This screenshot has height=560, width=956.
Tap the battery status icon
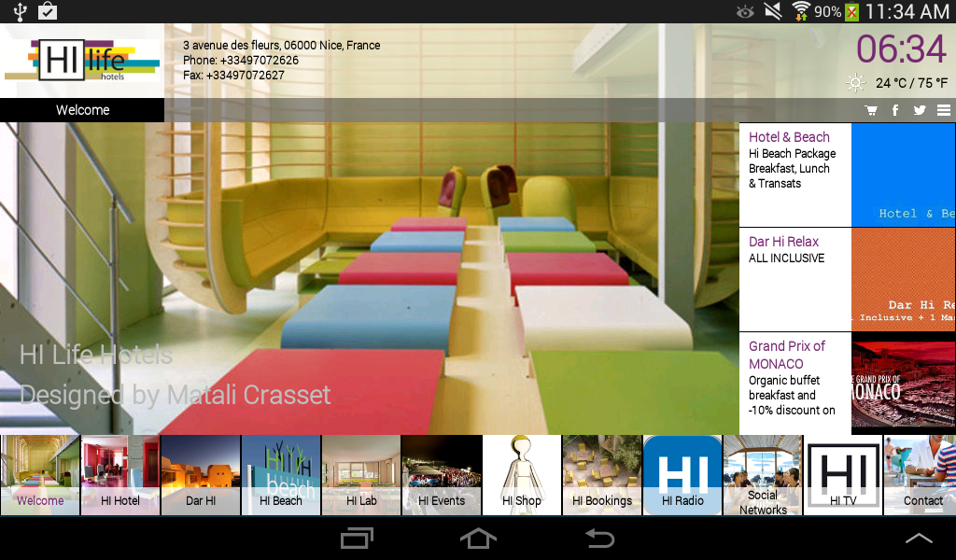click(x=851, y=11)
